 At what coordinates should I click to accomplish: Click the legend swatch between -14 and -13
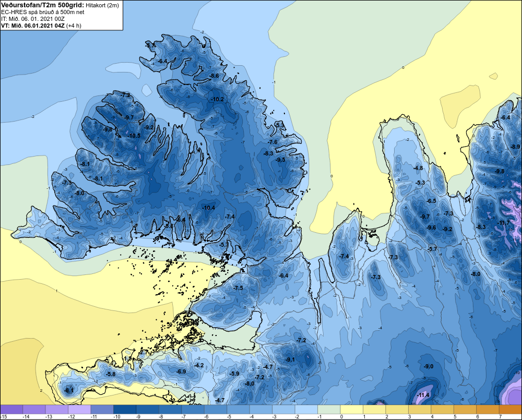tap(34, 410)
